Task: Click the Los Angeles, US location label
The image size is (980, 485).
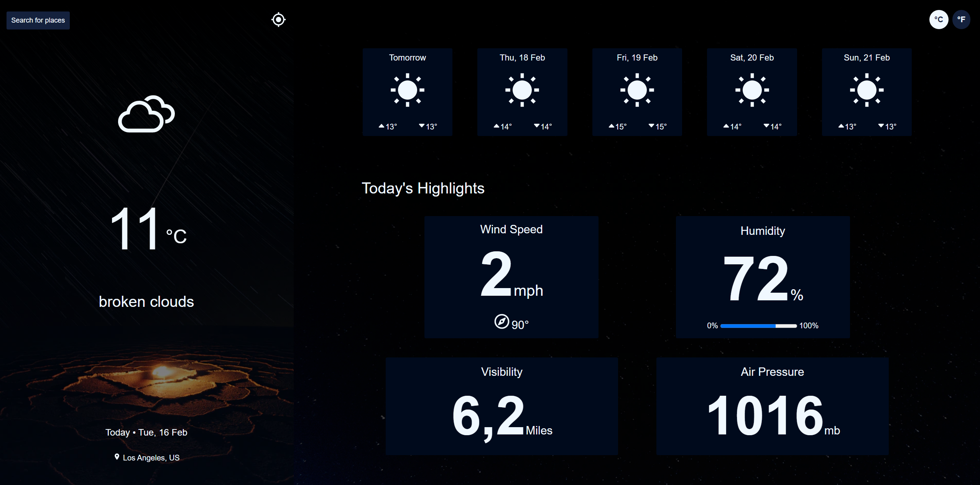Action: (x=151, y=458)
